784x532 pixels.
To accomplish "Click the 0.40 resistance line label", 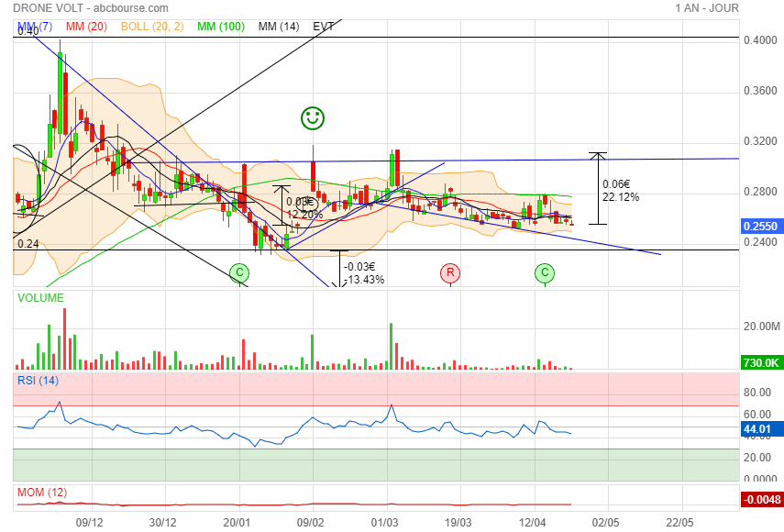I will [28, 31].
